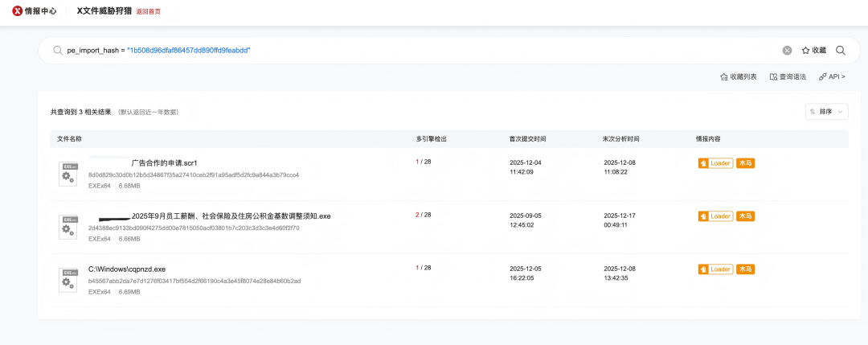This screenshot has height=345, width=868.
Task: Click the 收藏 star button
Action: 813,51
